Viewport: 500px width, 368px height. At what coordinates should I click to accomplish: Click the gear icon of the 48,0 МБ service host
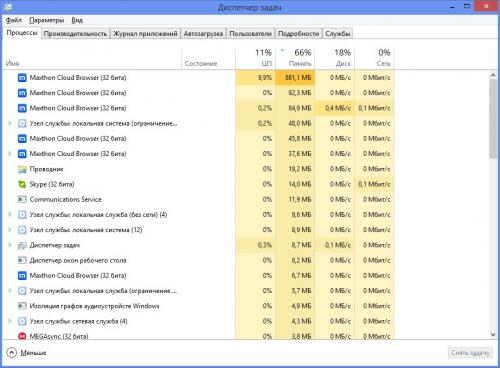point(22,124)
